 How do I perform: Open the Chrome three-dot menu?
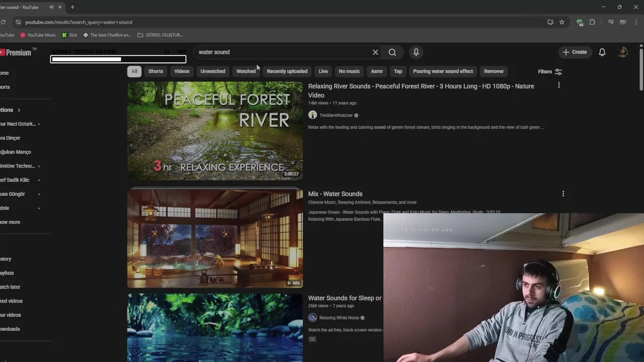[637, 22]
